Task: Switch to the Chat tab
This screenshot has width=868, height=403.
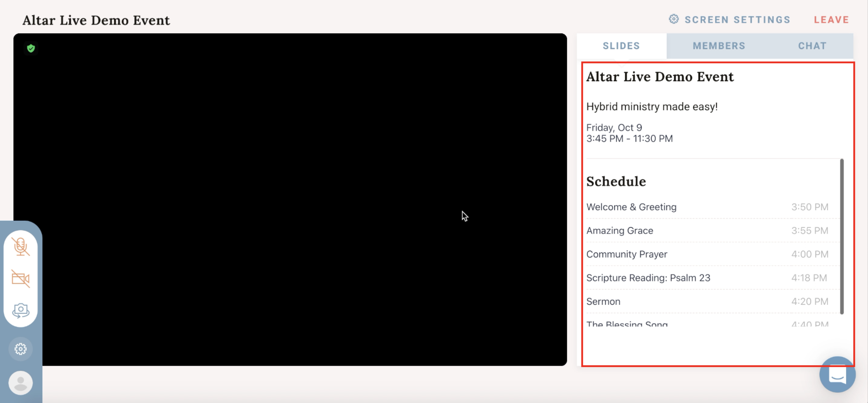Action: pos(812,46)
